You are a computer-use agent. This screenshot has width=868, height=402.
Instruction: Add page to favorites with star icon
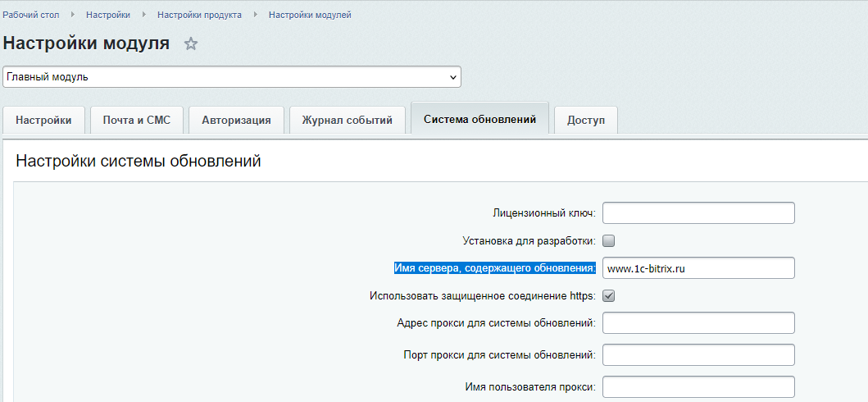(x=190, y=43)
